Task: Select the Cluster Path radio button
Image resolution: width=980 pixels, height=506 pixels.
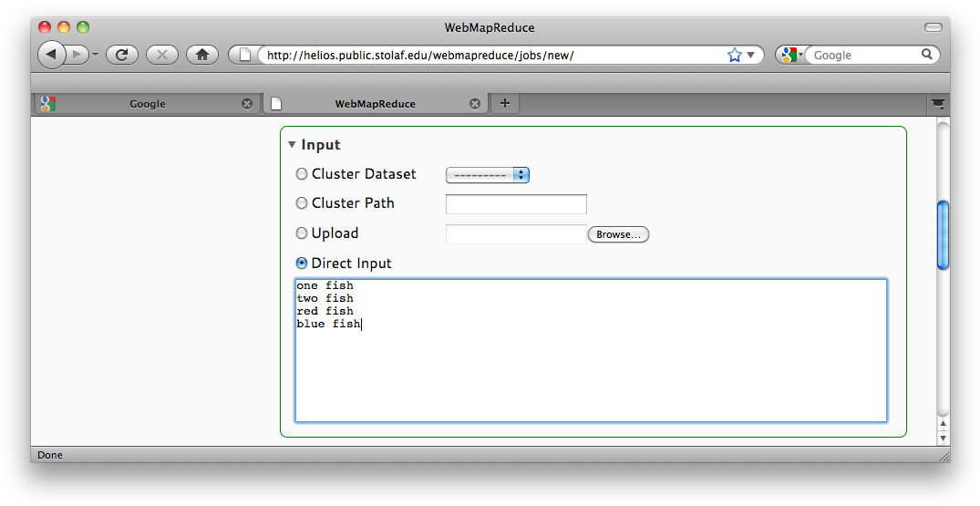Action: [x=302, y=203]
